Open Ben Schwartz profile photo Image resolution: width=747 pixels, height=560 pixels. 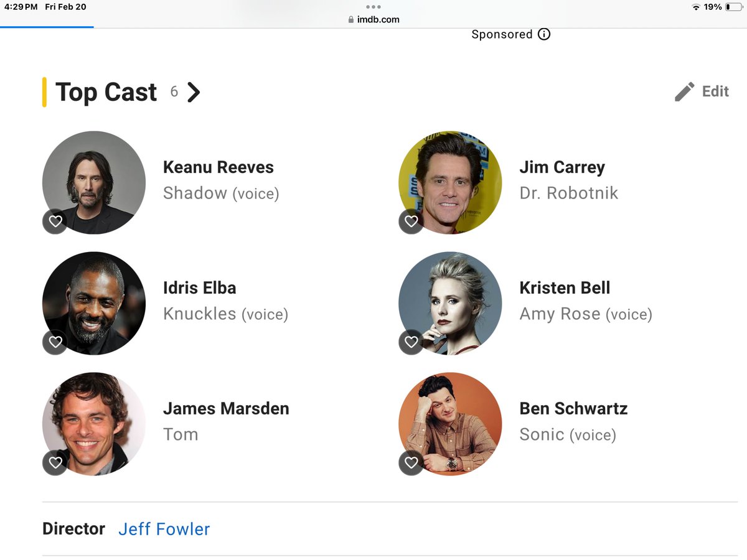pyautogui.click(x=450, y=424)
